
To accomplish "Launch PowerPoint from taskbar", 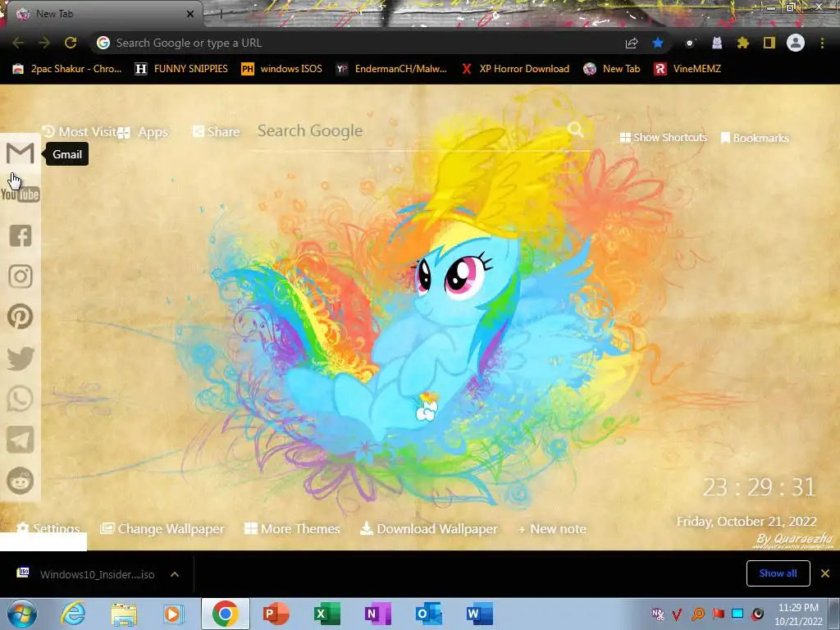I will (x=276, y=614).
